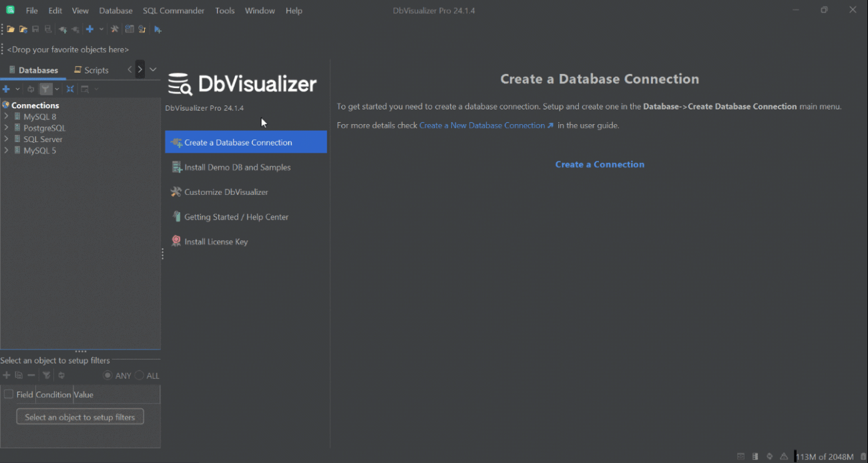Viewport: 868px width, 463px height.
Task: Open dropdown arrow next to main toolbar plus
Action: (101, 29)
